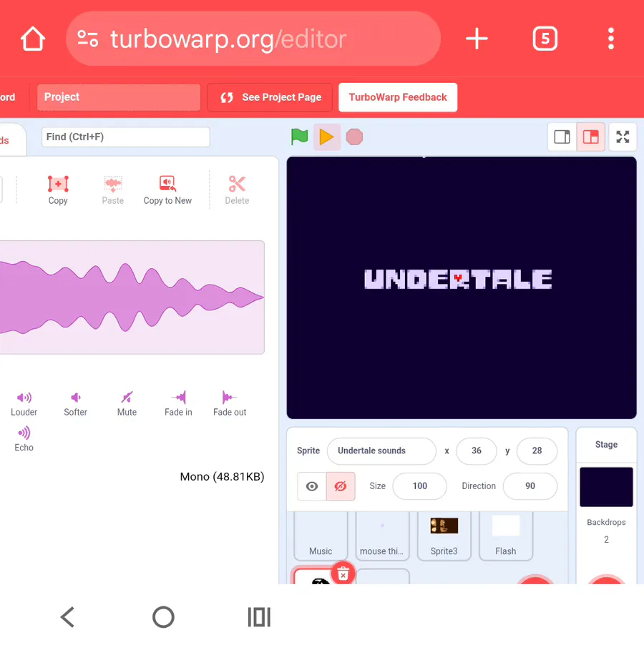This screenshot has height=650, width=644.
Task: Copy the selected sound region
Action: click(x=58, y=190)
